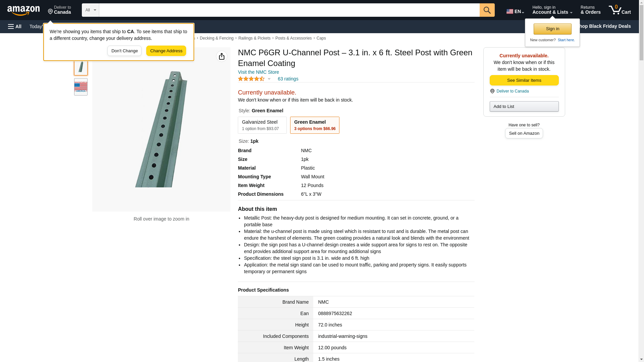Click the share icon on product image
The image size is (644, 362).
[222, 56]
